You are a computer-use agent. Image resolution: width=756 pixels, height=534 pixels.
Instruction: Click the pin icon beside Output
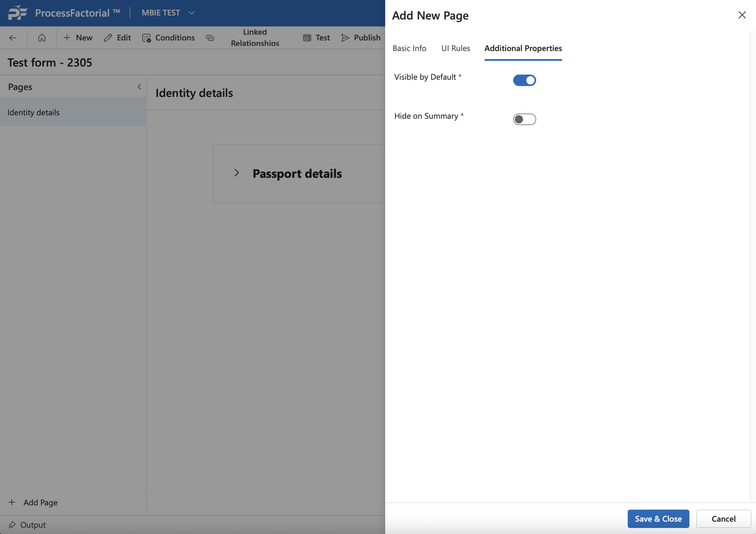point(12,525)
